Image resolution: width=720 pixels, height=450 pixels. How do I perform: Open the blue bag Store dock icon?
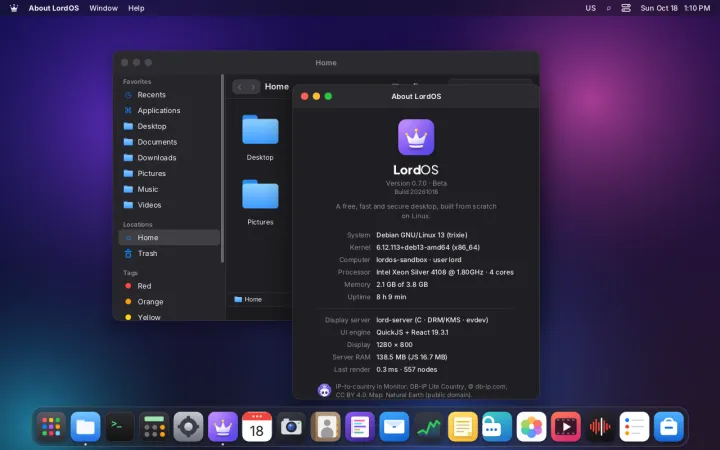[x=669, y=427]
